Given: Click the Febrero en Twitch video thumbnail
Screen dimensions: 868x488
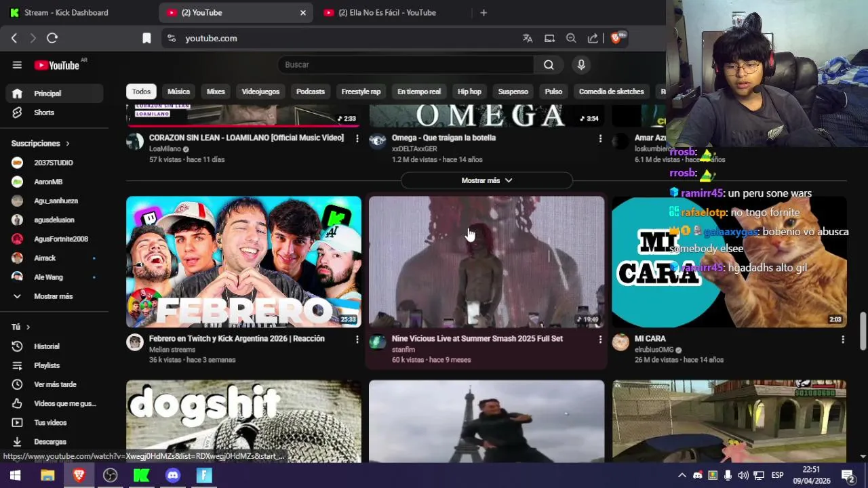Looking at the screenshot, I should 243,262.
